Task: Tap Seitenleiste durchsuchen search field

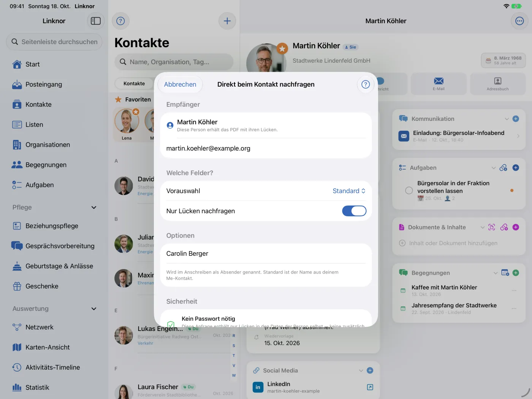Action: [x=54, y=42]
